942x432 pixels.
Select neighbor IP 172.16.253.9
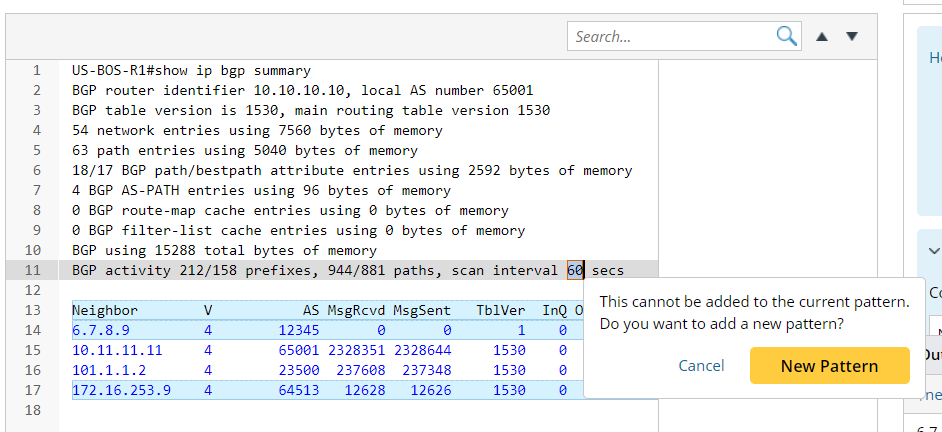pyautogui.click(x=121, y=390)
